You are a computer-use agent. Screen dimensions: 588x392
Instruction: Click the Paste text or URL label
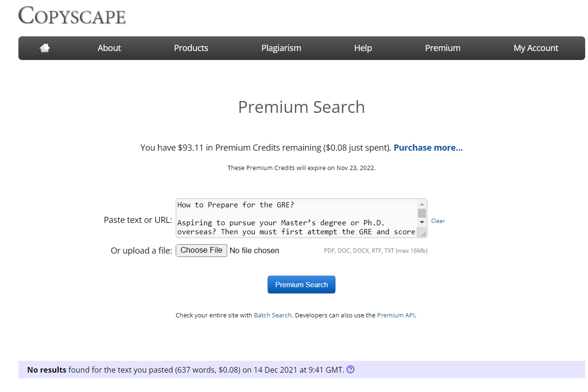138,220
